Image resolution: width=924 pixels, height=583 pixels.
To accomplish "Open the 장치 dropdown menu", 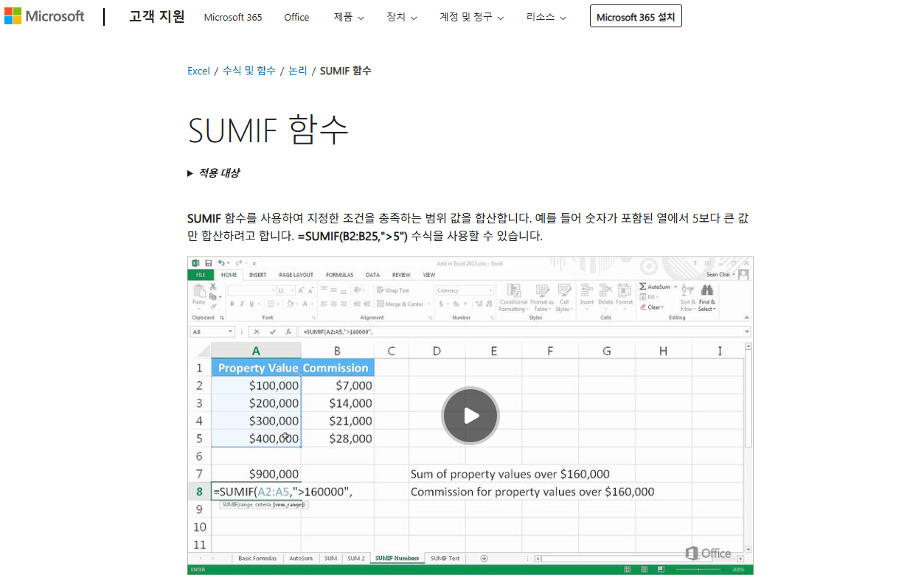I will point(402,17).
